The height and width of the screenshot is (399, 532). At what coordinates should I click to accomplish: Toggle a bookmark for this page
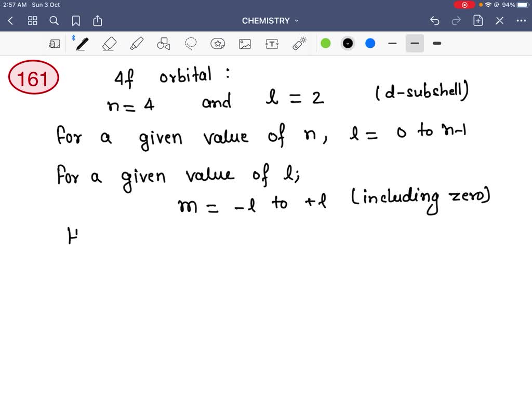pyautogui.click(x=76, y=21)
